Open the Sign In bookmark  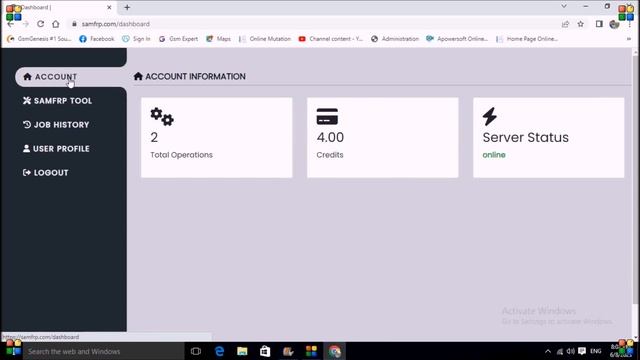[136, 39]
